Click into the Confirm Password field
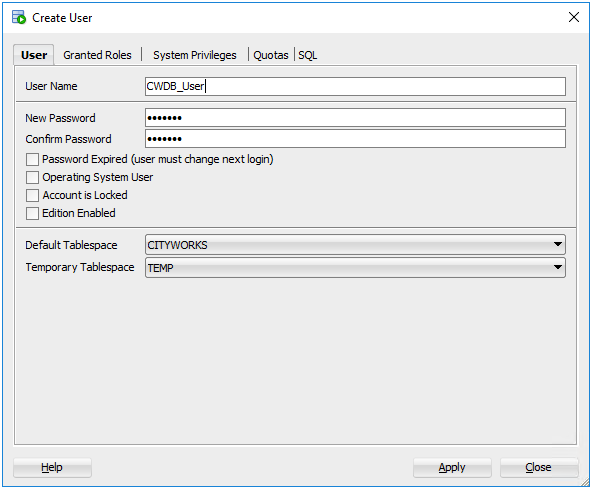This screenshot has width=592, height=488. [x=355, y=139]
